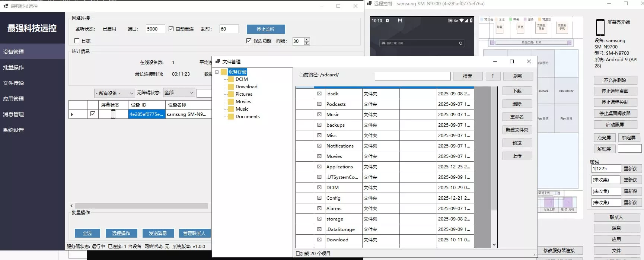Uncheck the 保活功能 checkbox
The height and width of the screenshot is (260, 644).
click(x=249, y=41)
